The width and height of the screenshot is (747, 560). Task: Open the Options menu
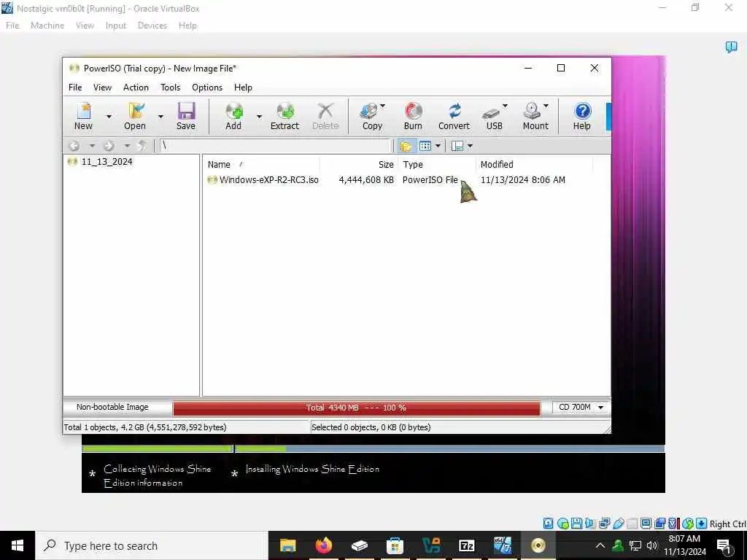click(207, 87)
